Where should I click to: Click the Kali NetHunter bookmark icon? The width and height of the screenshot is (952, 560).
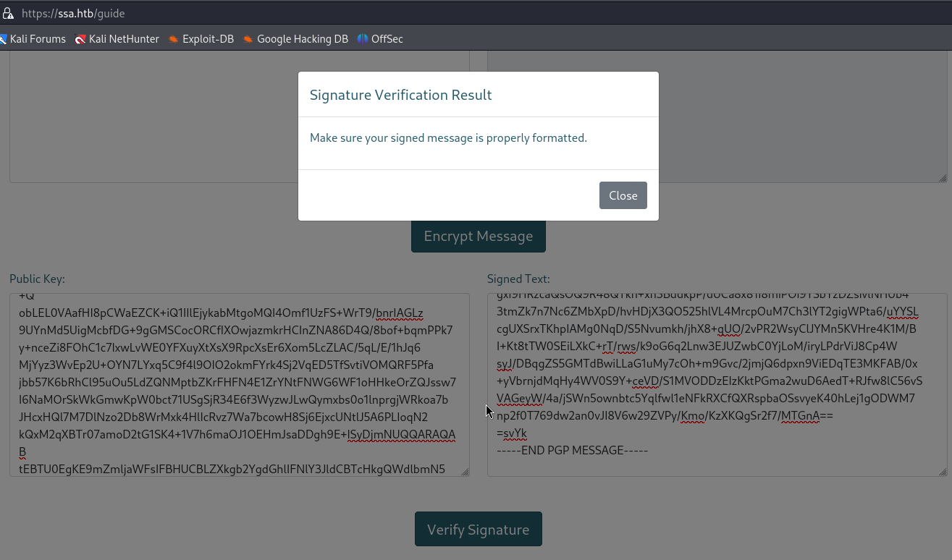(80, 39)
